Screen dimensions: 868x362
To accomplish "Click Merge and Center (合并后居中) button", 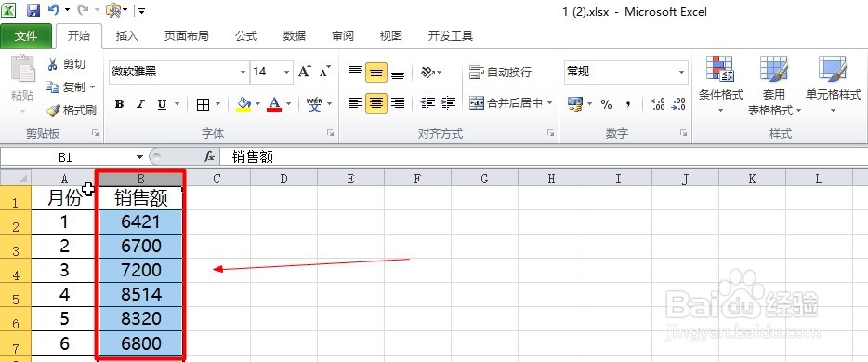I will (x=506, y=102).
